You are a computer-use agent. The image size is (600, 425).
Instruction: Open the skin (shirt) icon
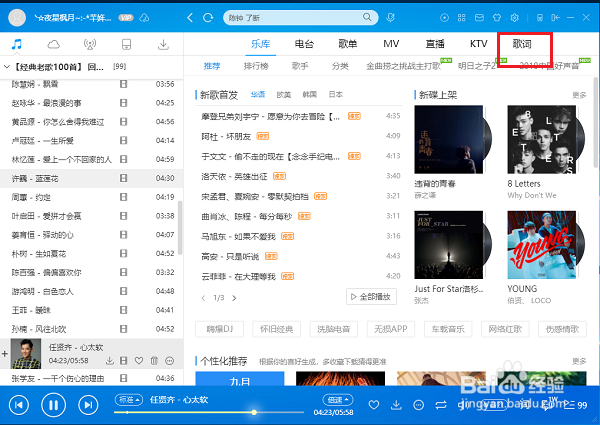tap(497, 18)
